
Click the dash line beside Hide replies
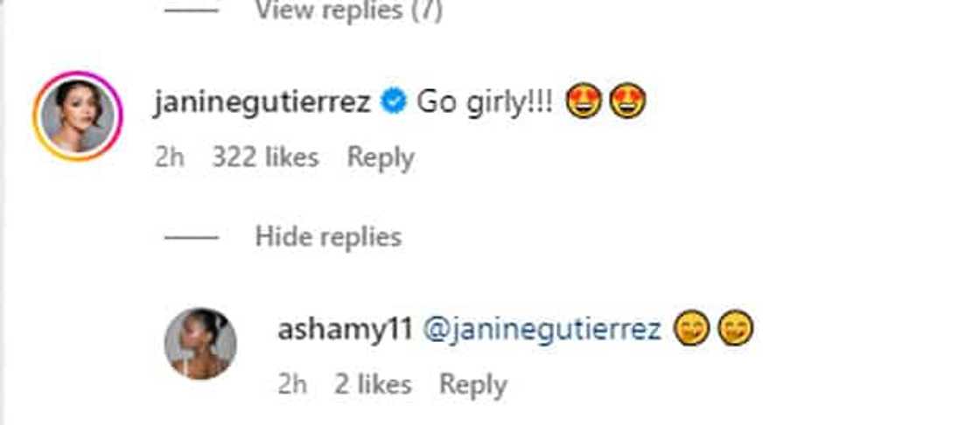[191, 237]
